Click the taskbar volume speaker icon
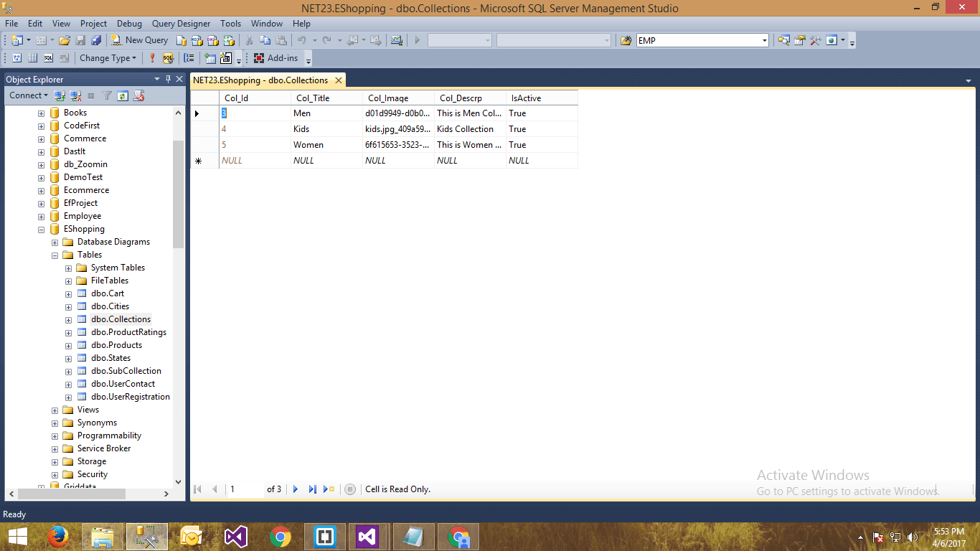 (x=913, y=537)
